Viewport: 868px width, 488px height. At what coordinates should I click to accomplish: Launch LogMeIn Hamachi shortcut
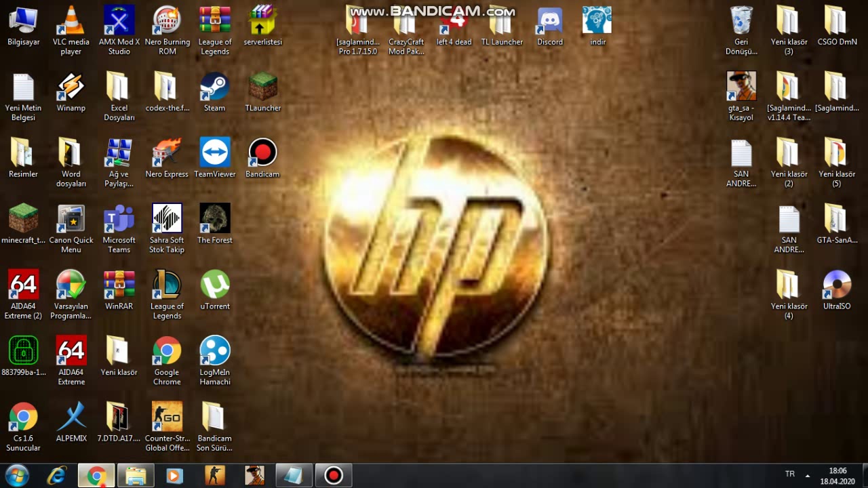[214, 361]
